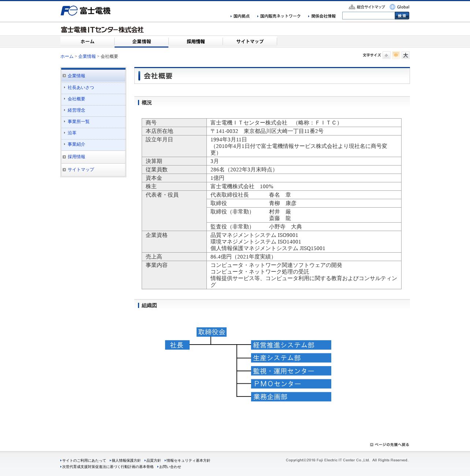470x476 pixels.
Task: Open サイトのご利用にあたって footer link
Action: [84, 461]
